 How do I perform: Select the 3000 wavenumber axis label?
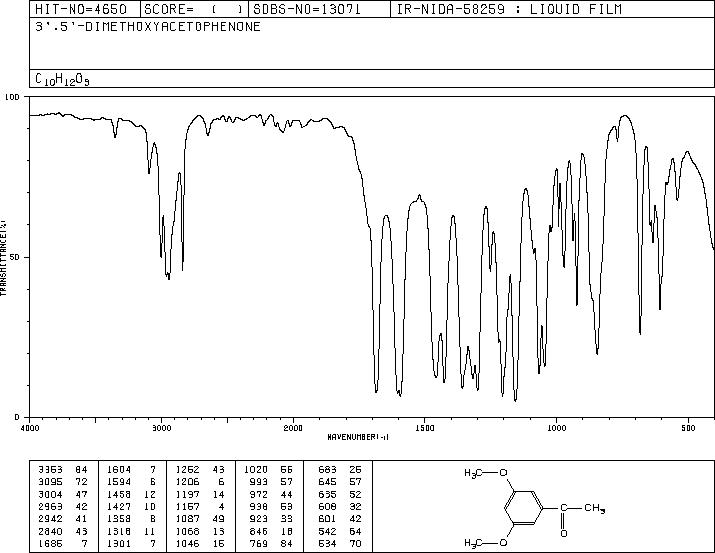(x=161, y=428)
